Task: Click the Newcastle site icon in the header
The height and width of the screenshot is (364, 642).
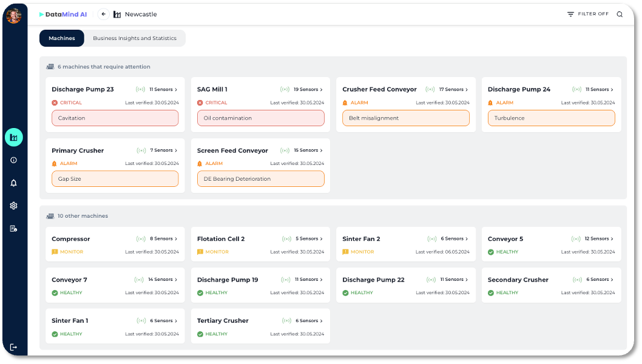Action: point(117,13)
